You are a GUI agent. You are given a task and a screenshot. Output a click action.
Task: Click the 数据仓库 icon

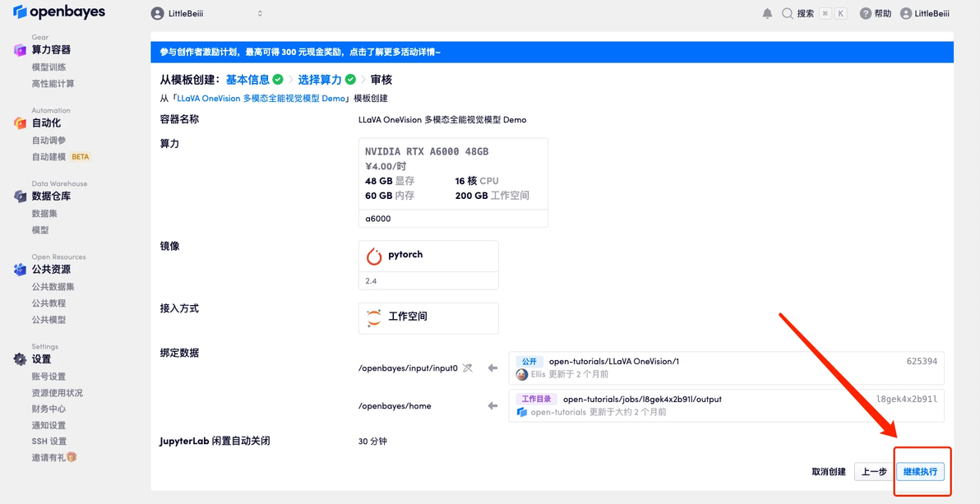20,197
